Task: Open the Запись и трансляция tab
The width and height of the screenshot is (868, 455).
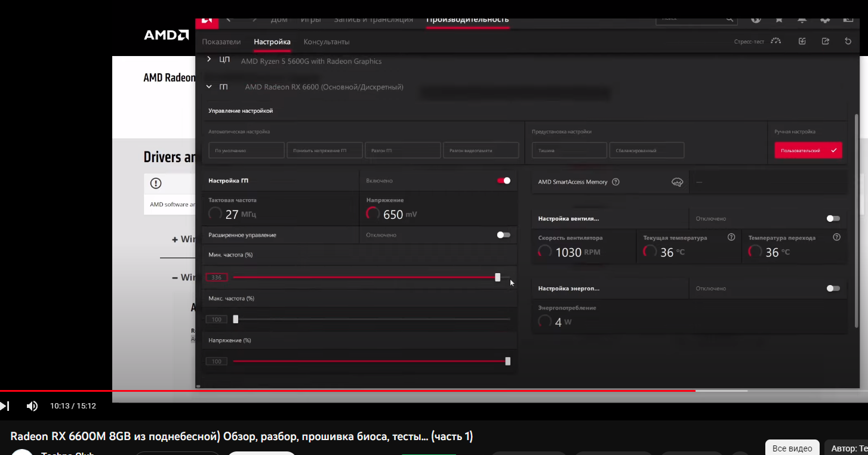Action: point(373,20)
